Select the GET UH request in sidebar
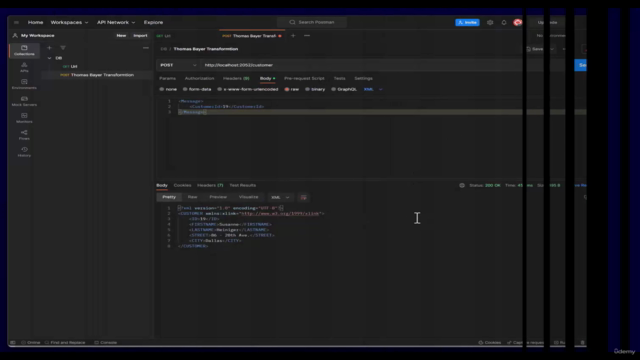 70,67
